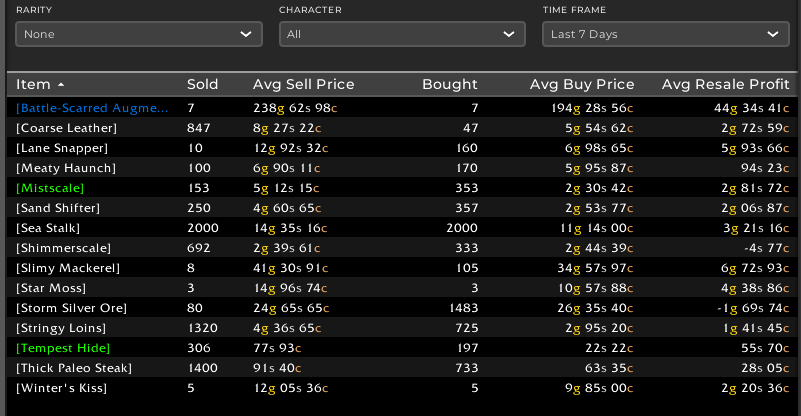
Task: Open the Rarity dropdown
Action: point(138,34)
